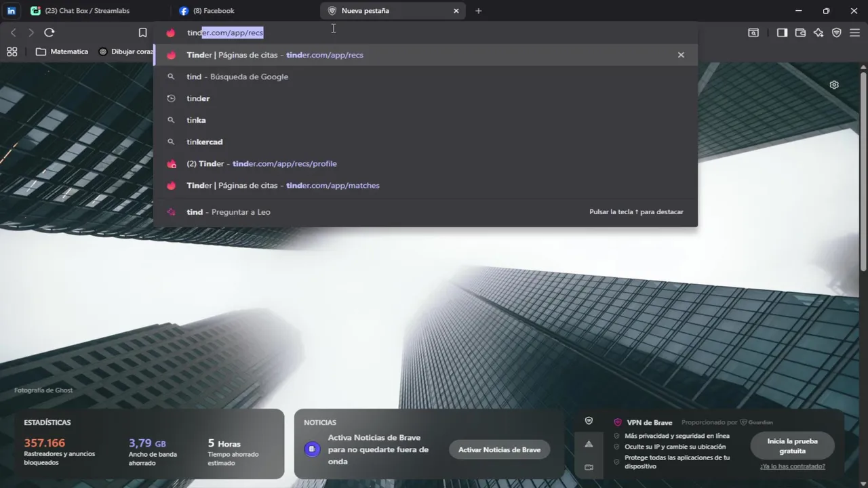868x488 pixels.
Task: Pick the 'tinka' search suggestion
Action: [426, 120]
